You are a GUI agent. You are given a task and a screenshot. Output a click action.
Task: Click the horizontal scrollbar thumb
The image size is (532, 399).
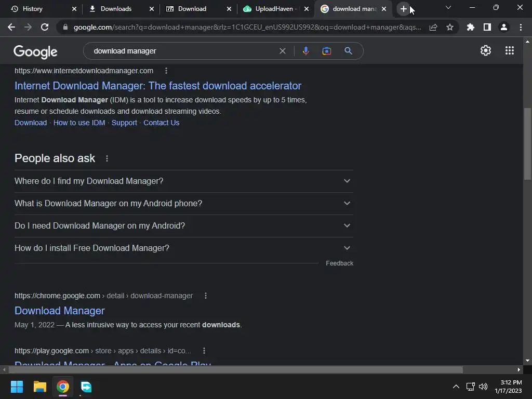point(235,369)
